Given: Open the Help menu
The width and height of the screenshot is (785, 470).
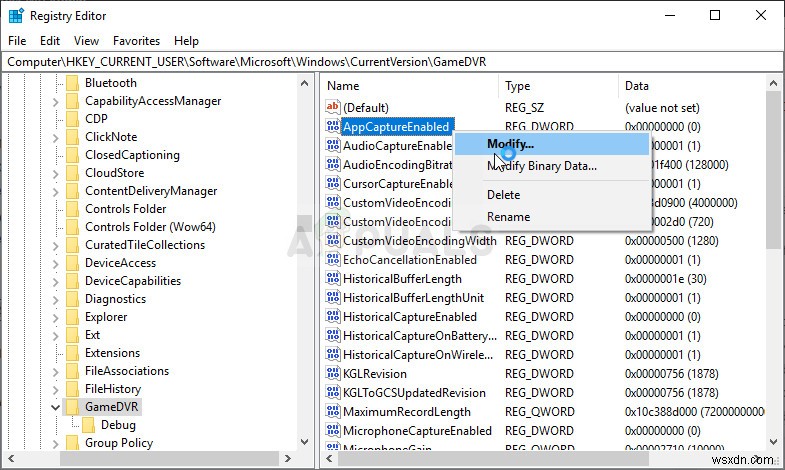Looking at the screenshot, I should 186,41.
